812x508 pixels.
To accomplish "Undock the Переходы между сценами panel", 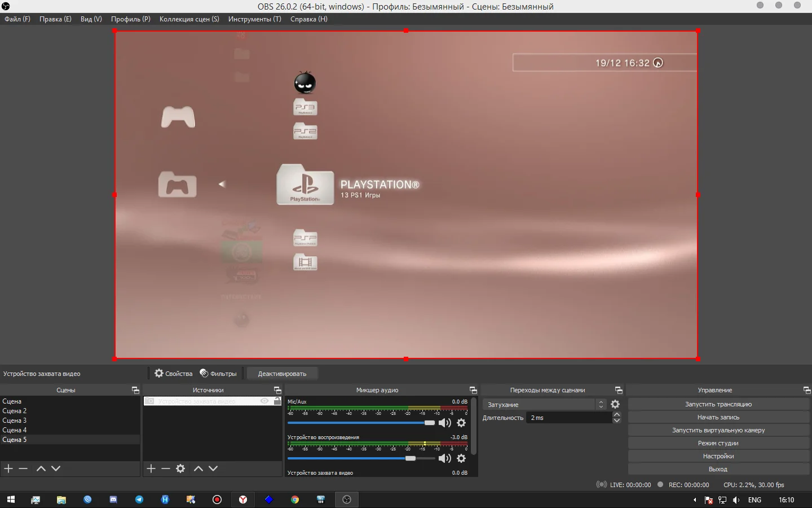I will point(619,390).
